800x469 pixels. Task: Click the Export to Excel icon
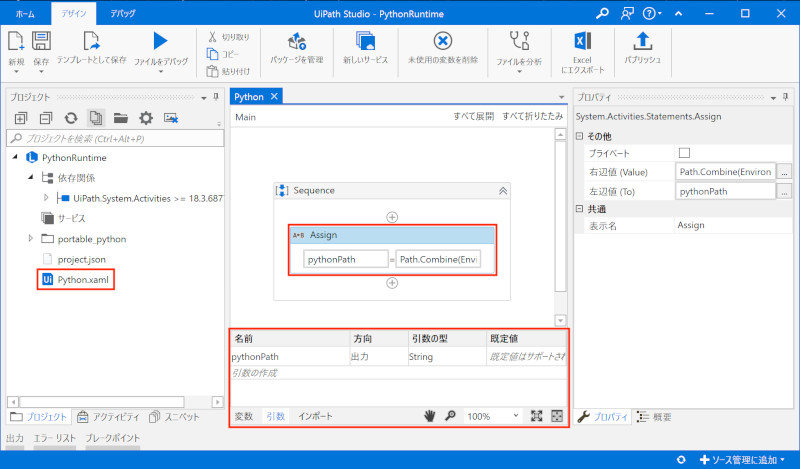(582, 41)
